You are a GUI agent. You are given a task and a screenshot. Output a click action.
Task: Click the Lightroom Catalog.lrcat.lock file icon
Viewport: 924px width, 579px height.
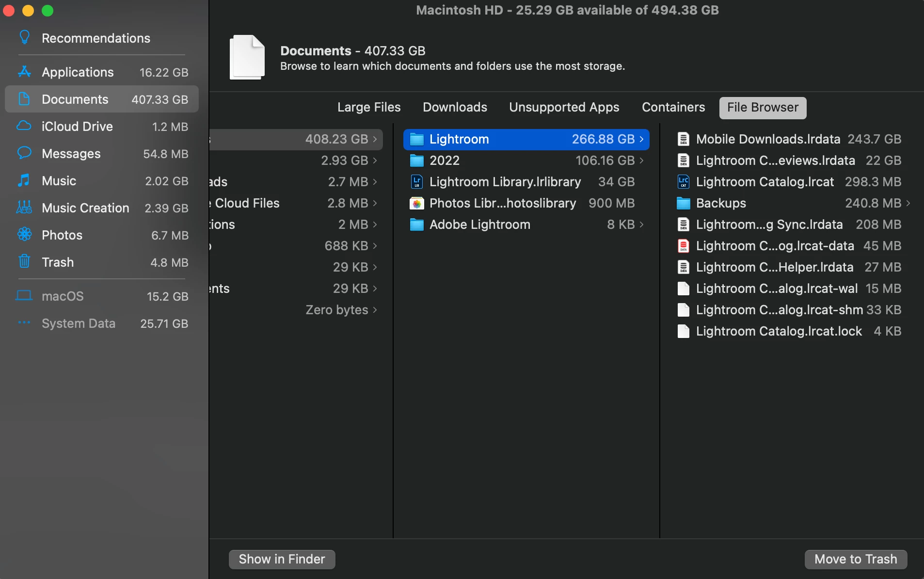point(684,331)
